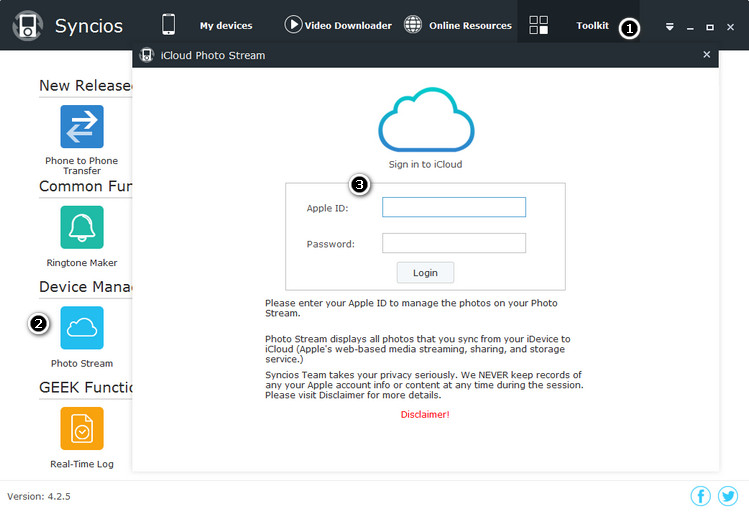Click the Ringtone Maker label
Image resolution: width=749 pixels, height=512 pixels.
[x=82, y=263]
